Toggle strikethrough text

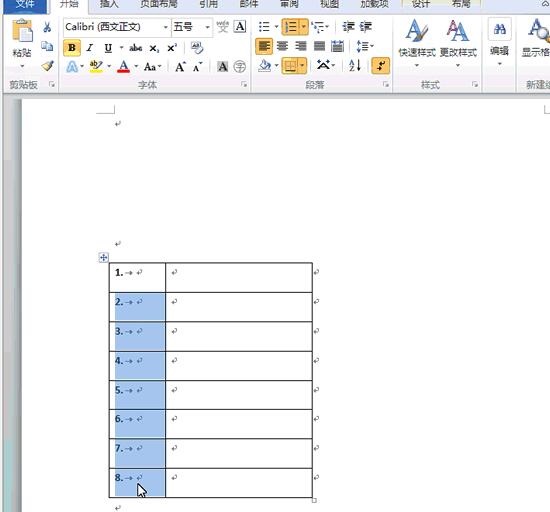[136, 48]
